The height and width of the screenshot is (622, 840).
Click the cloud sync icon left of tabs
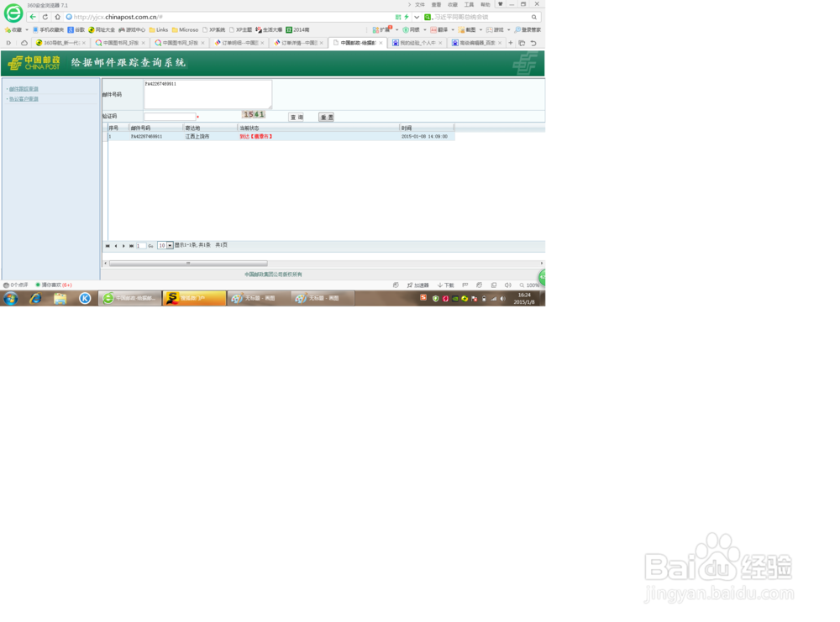coord(24,43)
